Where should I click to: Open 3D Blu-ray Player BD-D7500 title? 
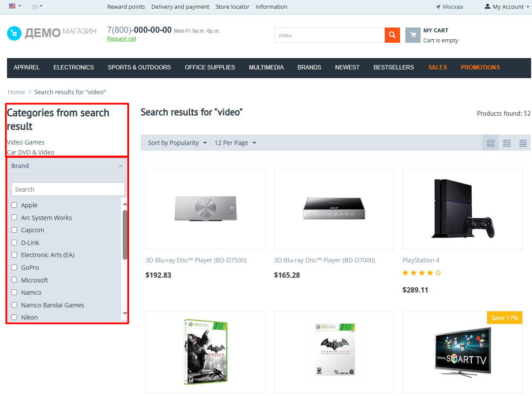pyautogui.click(x=196, y=260)
